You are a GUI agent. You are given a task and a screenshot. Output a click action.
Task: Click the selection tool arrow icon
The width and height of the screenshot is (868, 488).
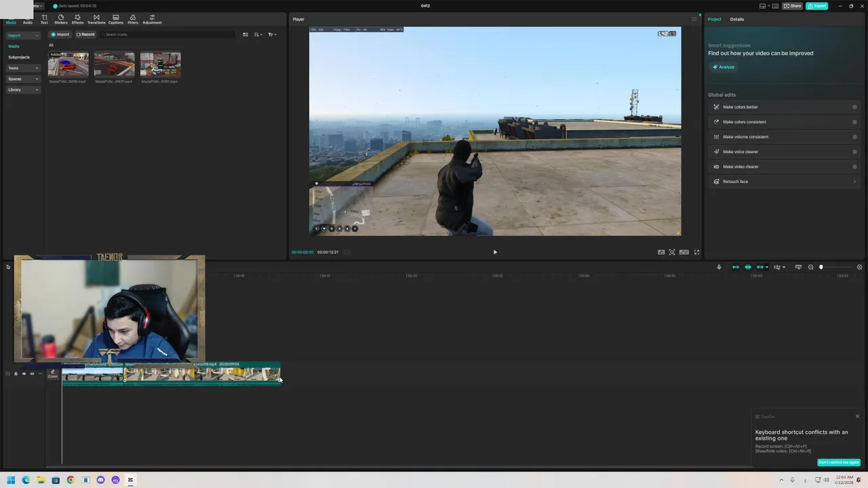coord(8,267)
